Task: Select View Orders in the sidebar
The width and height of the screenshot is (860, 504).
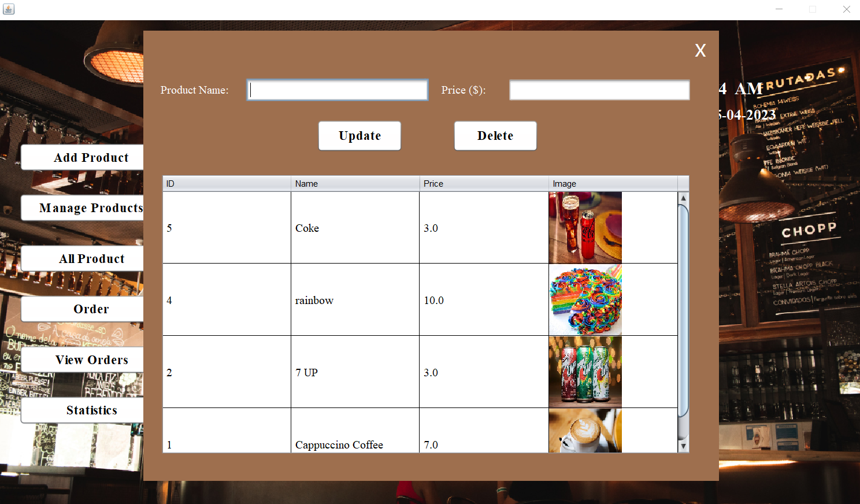Action: [x=82, y=360]
